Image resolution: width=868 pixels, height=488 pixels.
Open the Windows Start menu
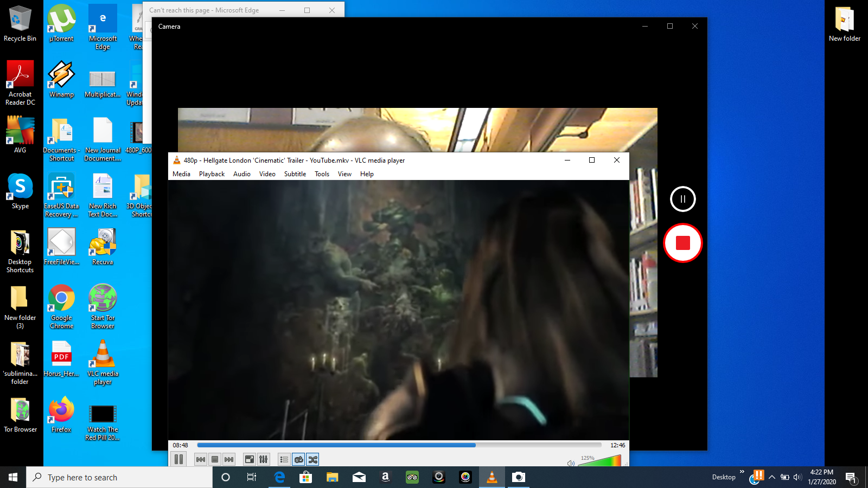(x=13, y=477)
